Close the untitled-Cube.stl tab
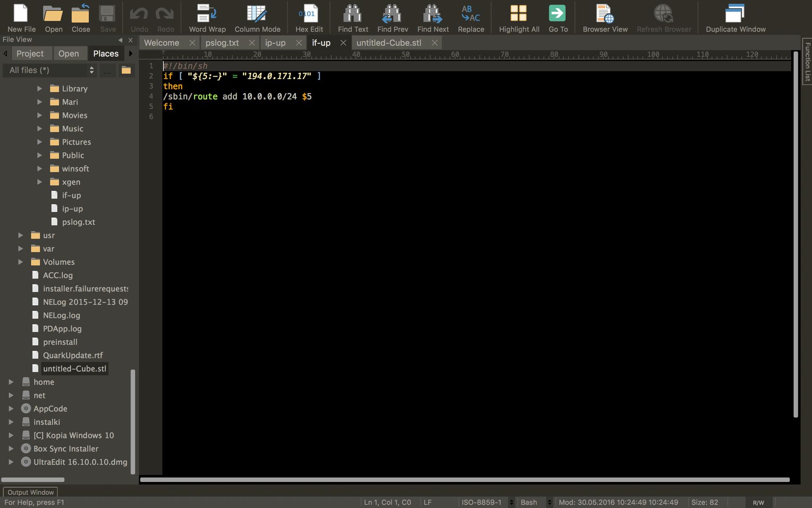Image resolution: width=812 pixels, height=508 pixels. coord(434,43)
